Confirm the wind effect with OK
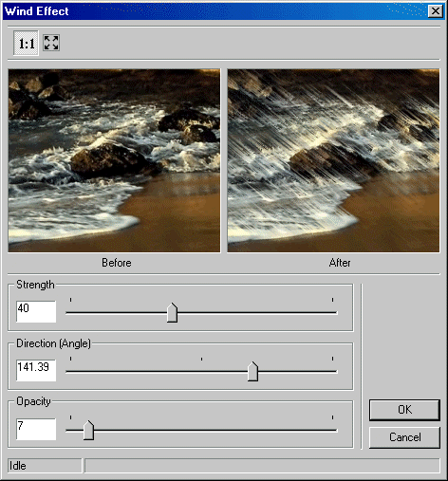The image size is (448, 481). click(404, 410)
